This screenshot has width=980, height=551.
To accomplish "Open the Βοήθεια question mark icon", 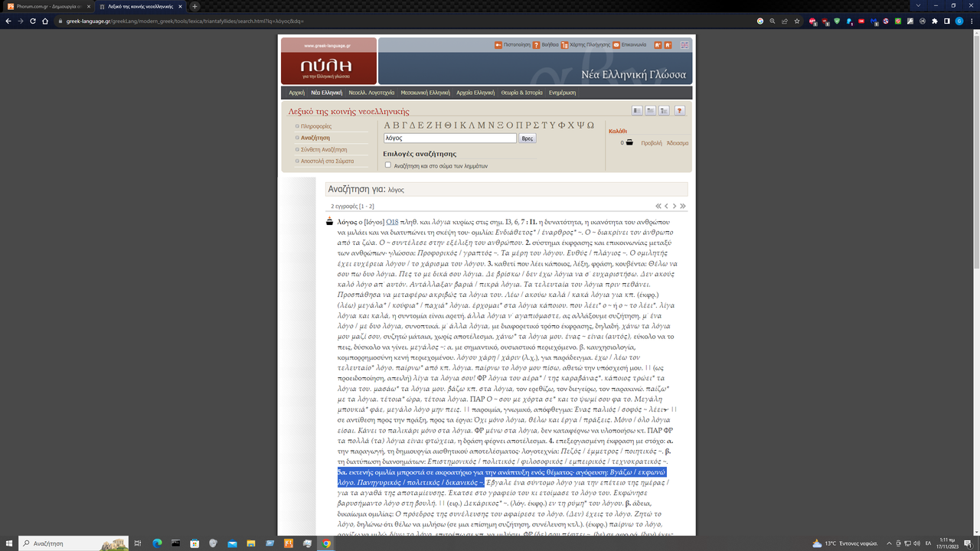I will 537,45.
